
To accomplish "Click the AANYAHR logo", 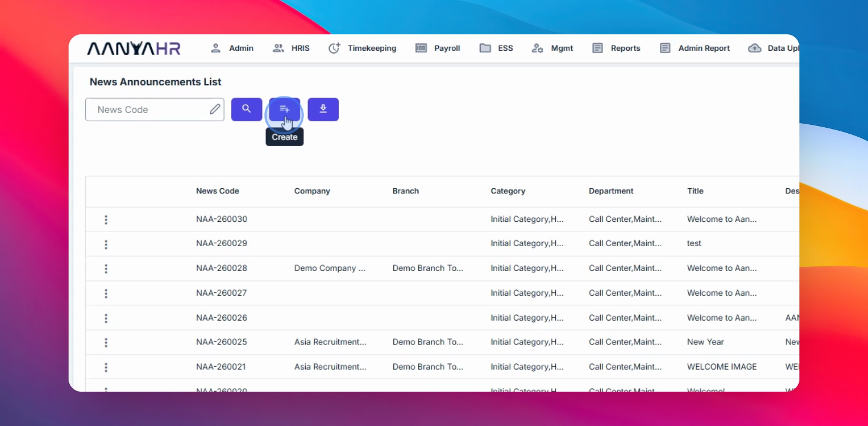I will coord(134,49).
